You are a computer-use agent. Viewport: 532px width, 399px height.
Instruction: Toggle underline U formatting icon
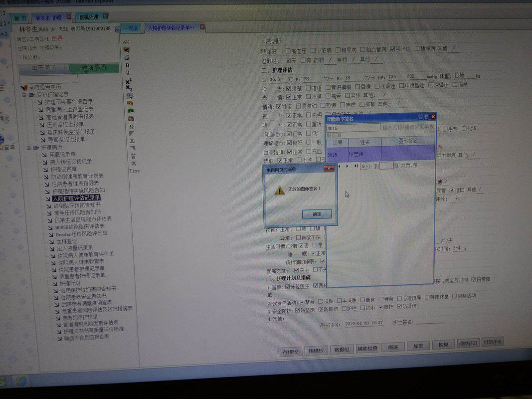click(128, 72)
